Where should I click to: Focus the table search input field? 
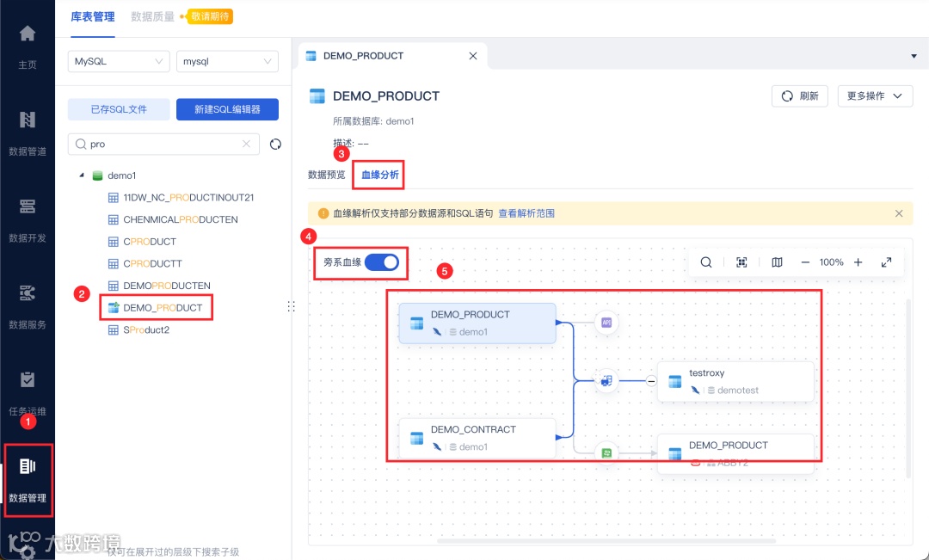tap(164, 144)
